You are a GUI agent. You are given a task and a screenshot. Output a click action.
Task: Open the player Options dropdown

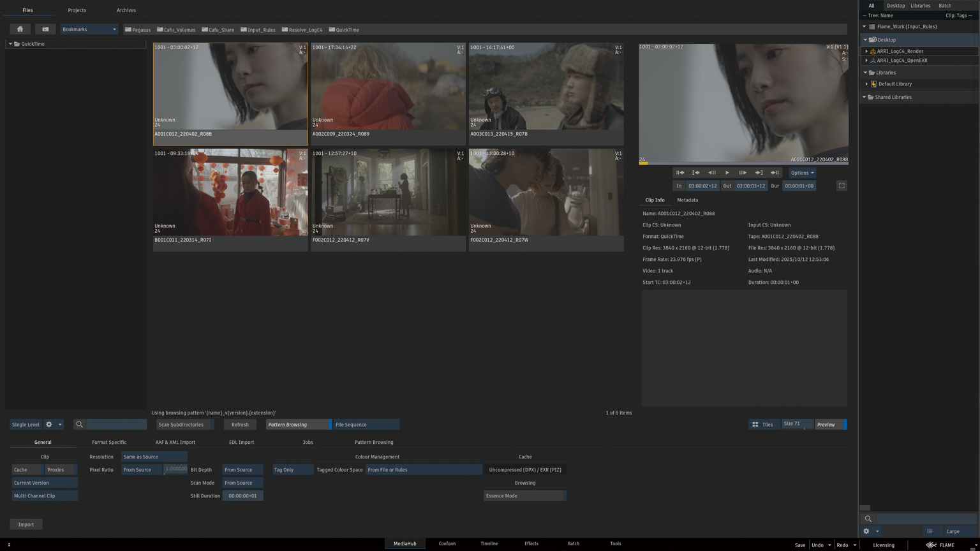point(802,173)
